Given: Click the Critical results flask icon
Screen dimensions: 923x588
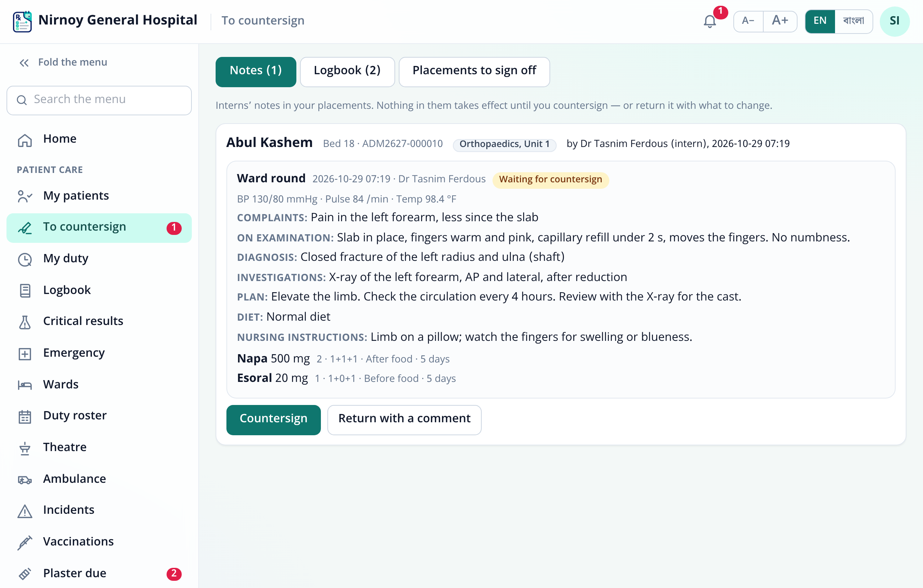Looking at the screenshot, I should coord(25,322).
